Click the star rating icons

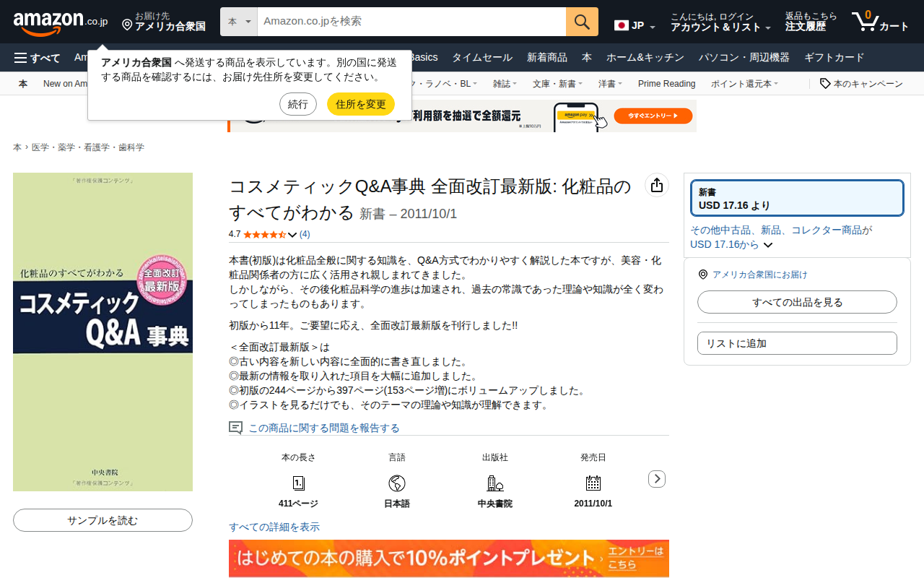pos(264,234)
